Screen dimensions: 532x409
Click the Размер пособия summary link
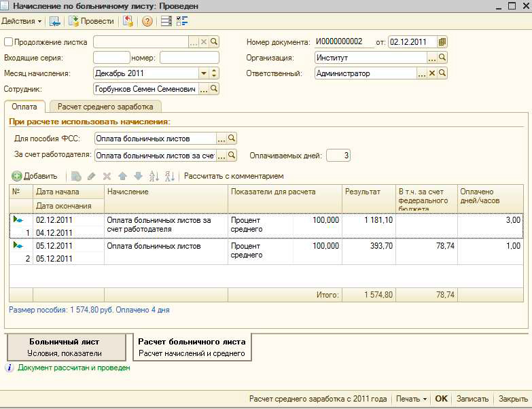coord(89,310)
